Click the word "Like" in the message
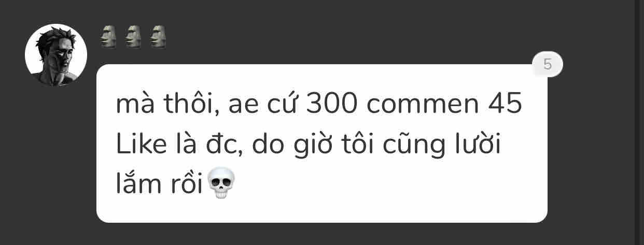This screenshot has width=644, height=245. pyautogui.click(x=141, y=146)
